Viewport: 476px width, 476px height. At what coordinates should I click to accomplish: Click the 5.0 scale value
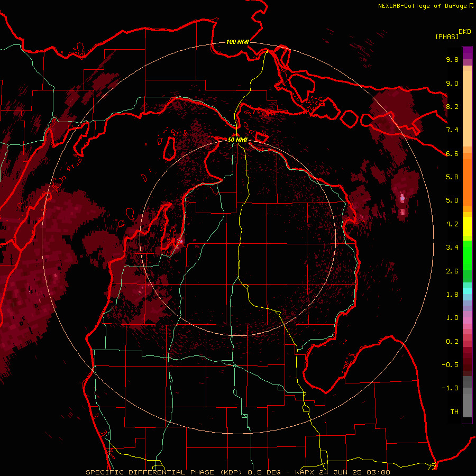tap(452, 200)
